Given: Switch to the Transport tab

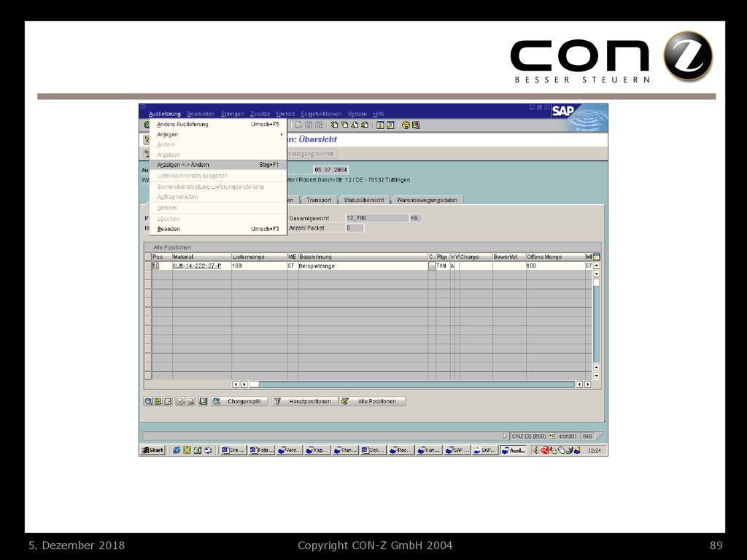Looking at the screenshot, I should pos(319,200).
